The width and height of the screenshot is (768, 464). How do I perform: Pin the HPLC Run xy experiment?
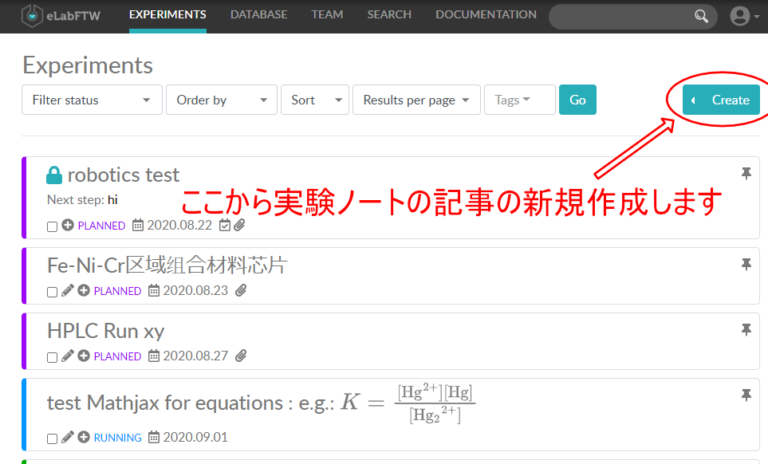pos(745,328)
